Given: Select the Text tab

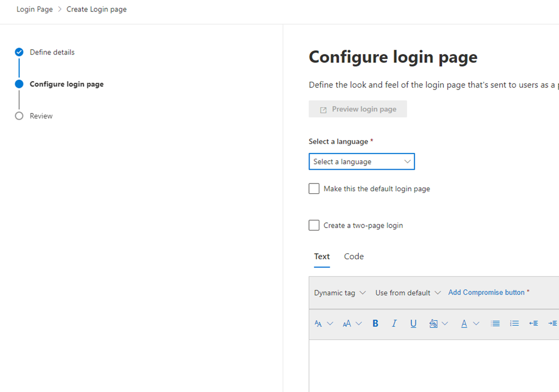Looking at the screenshot, I should pyautogui.click(x=322, y=257).
